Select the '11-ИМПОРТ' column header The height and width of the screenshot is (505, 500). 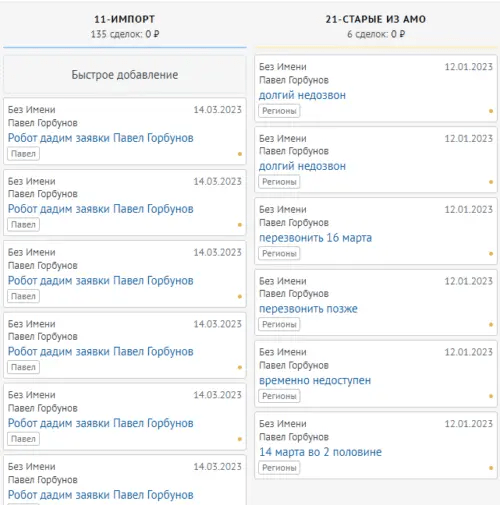tap(124, 19)
